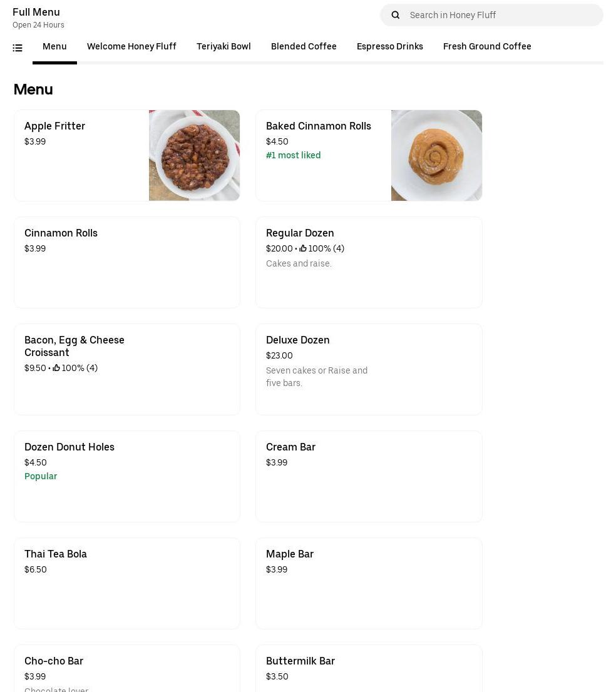
Task: Click thumbs-up icon on Regular Dozen
Action: pos(303,248)
